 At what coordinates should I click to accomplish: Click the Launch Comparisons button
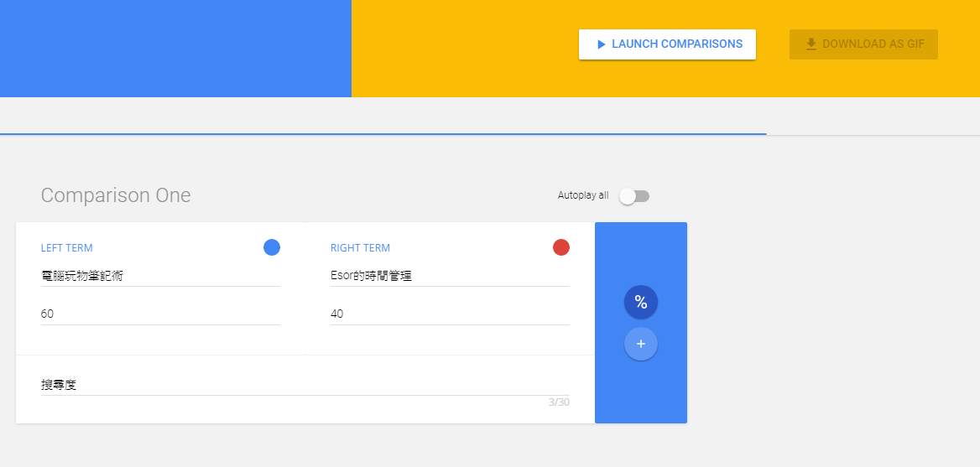(667, 44)
